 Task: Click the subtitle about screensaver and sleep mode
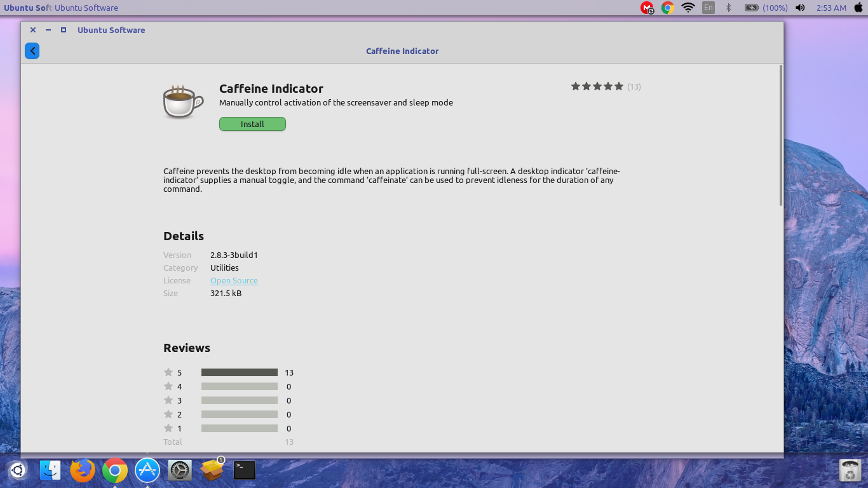tap(336, 102)
